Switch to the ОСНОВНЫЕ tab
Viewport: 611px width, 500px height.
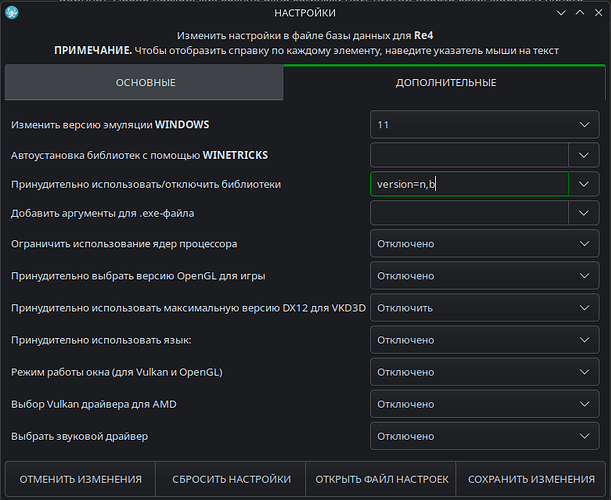pos(144,82)
